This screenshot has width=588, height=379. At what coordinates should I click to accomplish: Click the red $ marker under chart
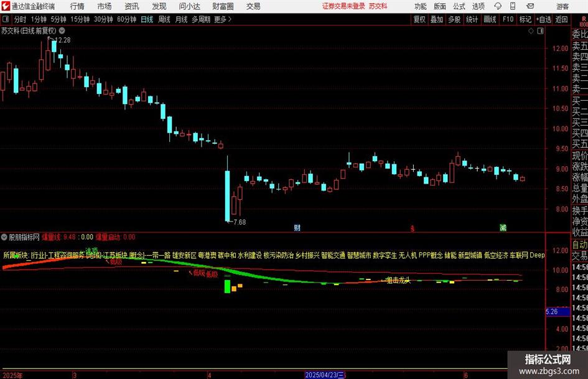[x=413, y=228]
